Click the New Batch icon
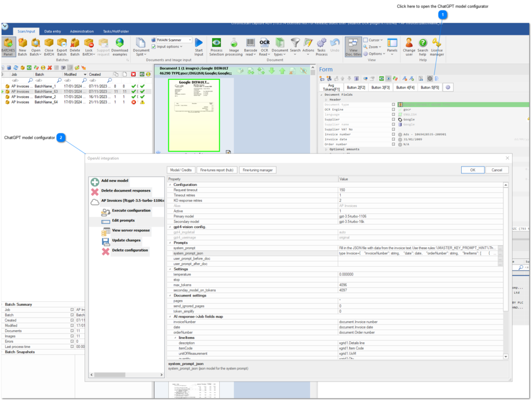The width and height of the screenshot is (532, 401). point(22,43)
